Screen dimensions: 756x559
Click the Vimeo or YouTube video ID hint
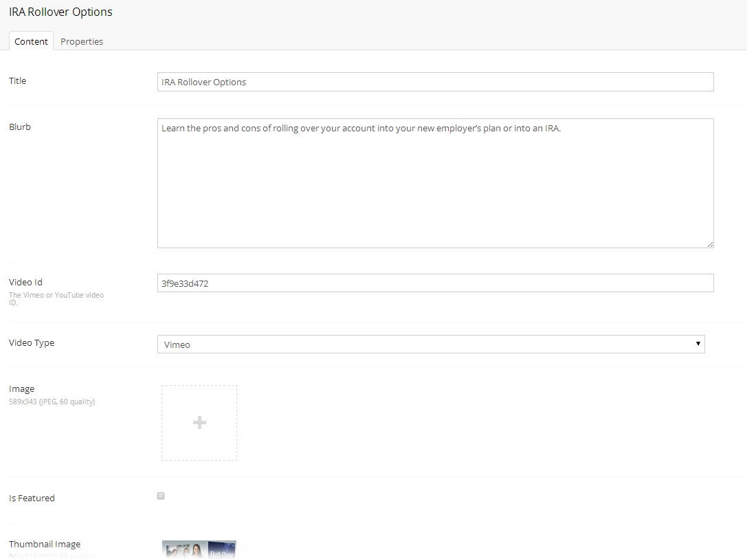(56, 298)
